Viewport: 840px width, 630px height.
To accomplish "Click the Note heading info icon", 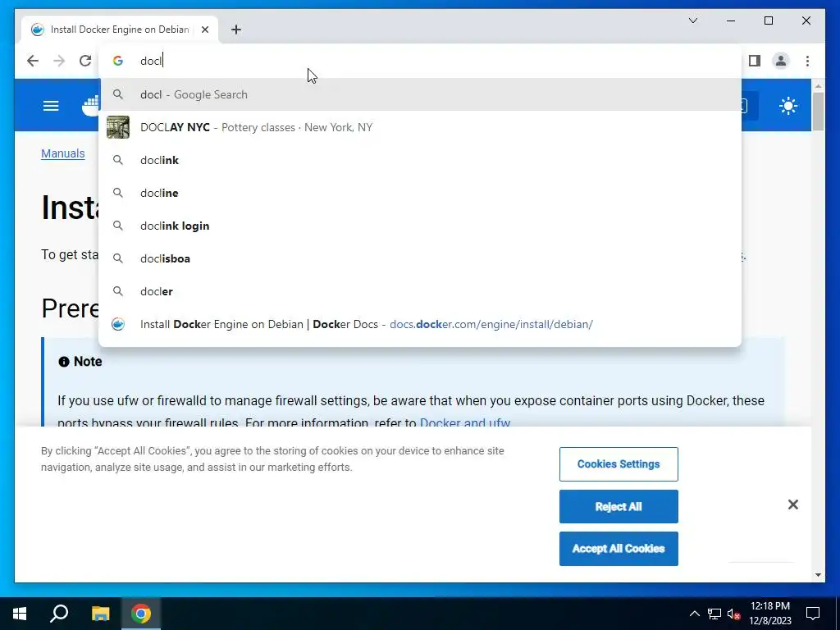I will 64,362.
